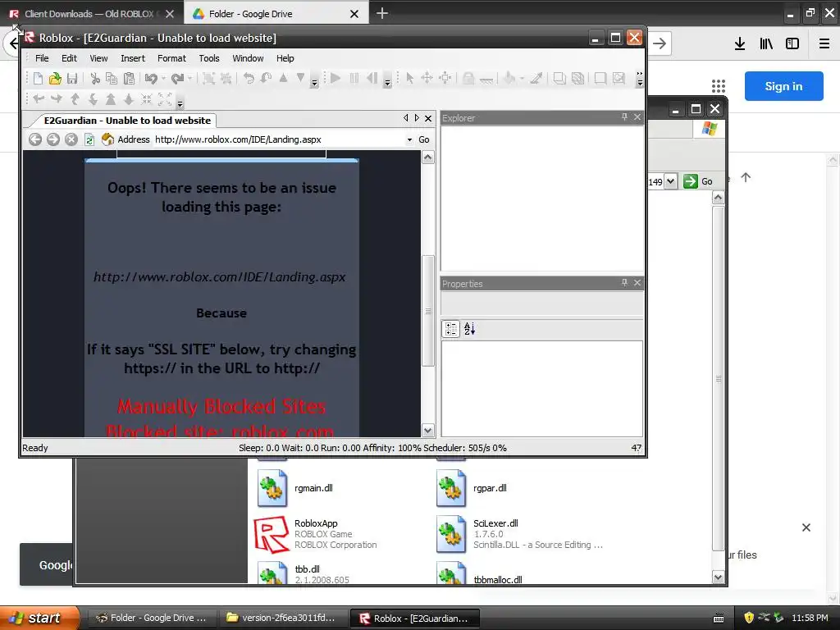This screenshot has width=840, height=630.
Task: Select the RobloxApp file icon
Action: pyautogui.click(x=271, y=534)
